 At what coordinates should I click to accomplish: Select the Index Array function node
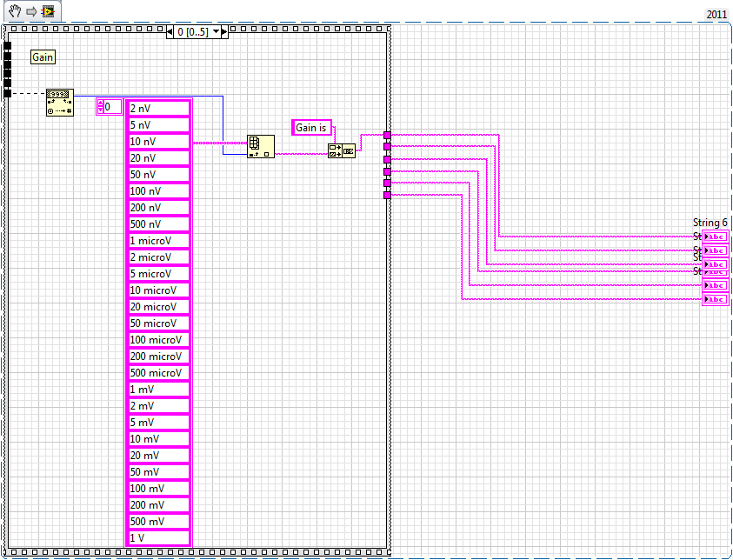[x=260, y=145]
